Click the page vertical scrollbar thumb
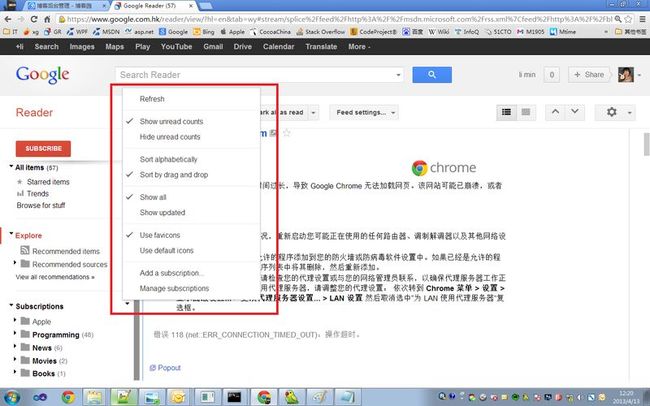The width and height of the screenshot is (650, 406). 646,144
